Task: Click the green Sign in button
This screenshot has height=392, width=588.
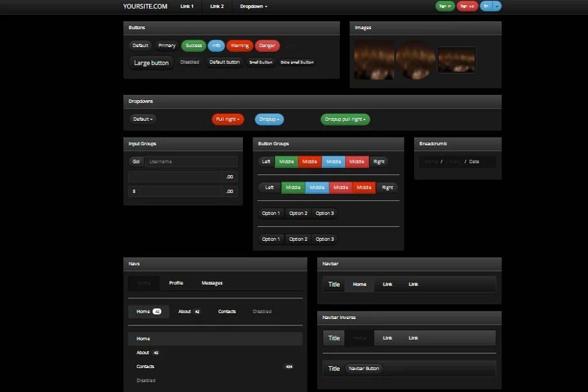Action: coord(445,6)
